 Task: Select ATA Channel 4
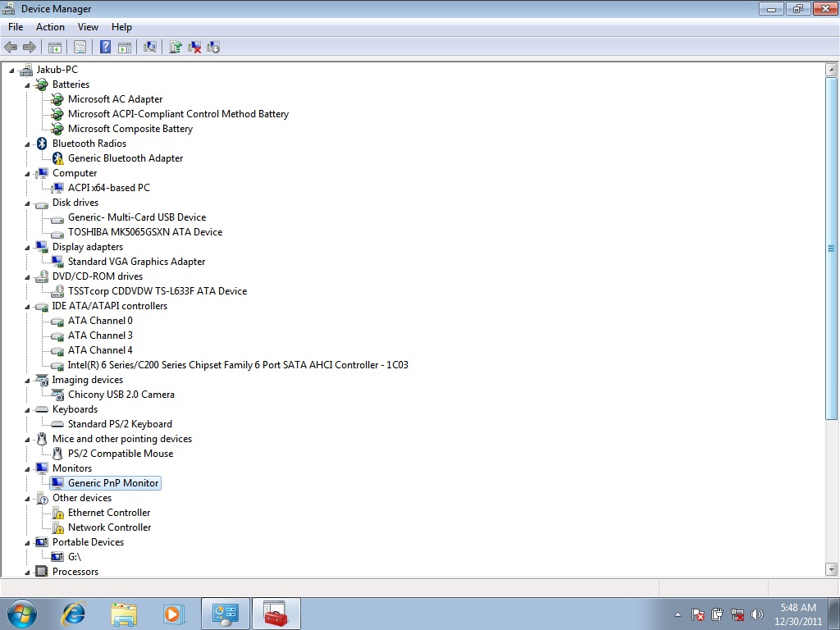100,349
